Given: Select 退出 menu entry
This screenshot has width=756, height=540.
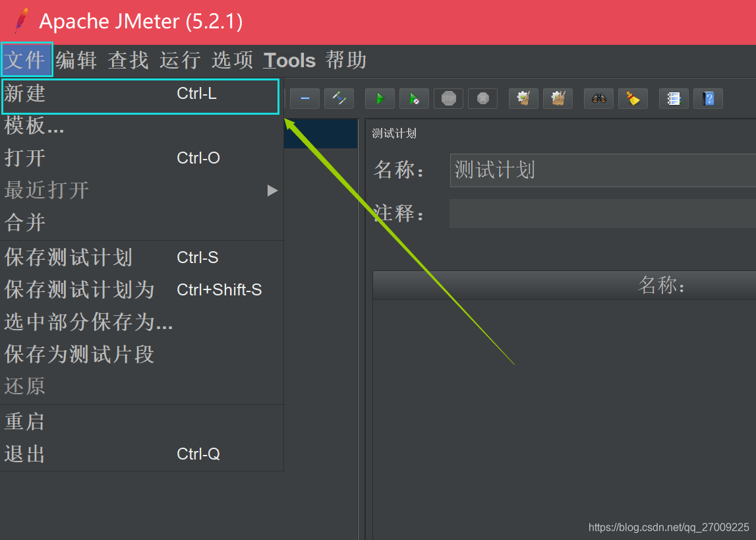Looking at the screenshot, I should click(x=142, y=454).
